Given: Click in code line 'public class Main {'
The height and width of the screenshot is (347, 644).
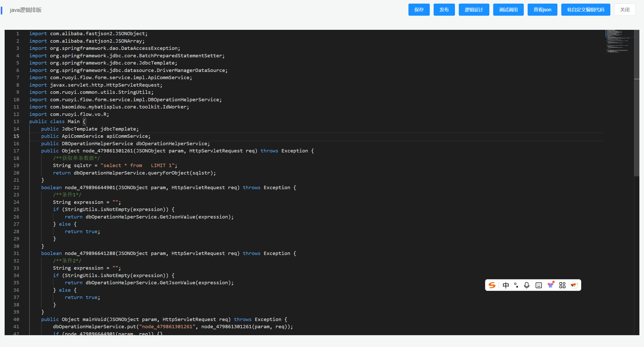Looking at the screenshot, I should tap(57, 122).
